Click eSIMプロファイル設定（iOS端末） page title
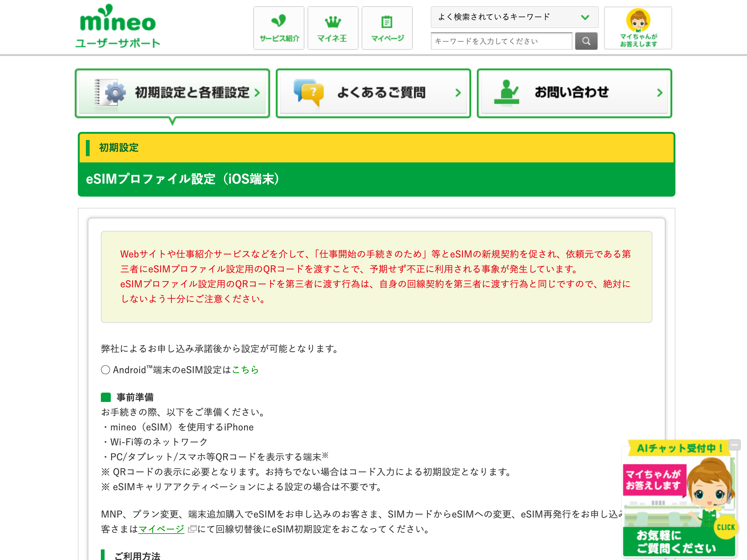The height and width of the screenshot is (560, 747). pos(183,179)
